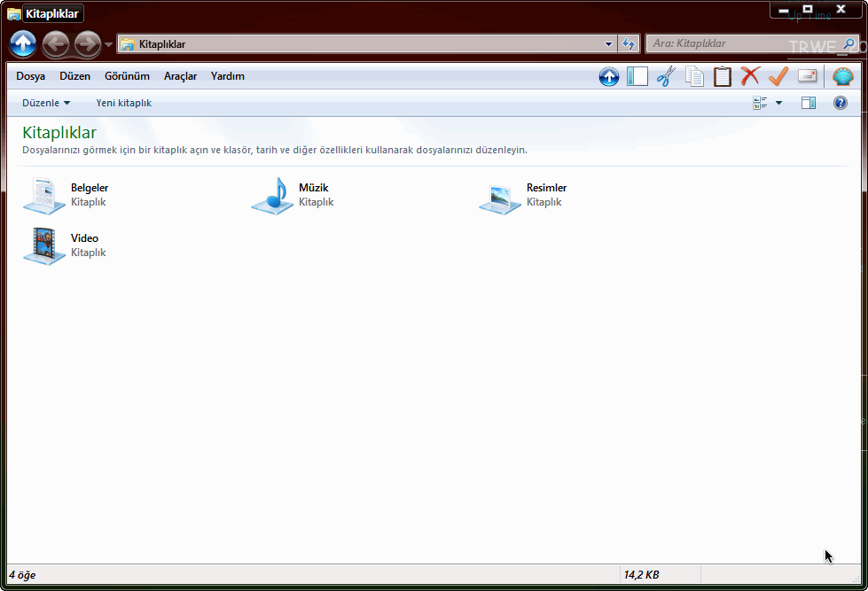Viewport: 868px width, 591px height.
Task: Open the recent pages history dropdown arrow
Action: 108,44
